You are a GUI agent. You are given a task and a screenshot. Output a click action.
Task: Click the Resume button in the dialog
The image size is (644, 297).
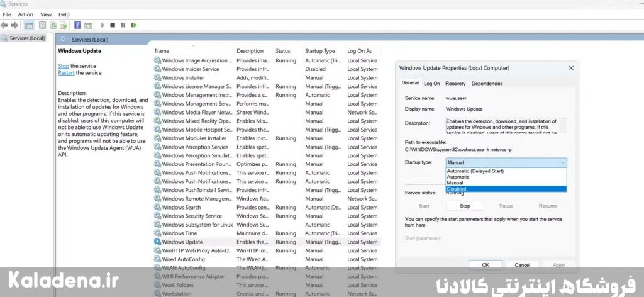[x=548, y=206]
